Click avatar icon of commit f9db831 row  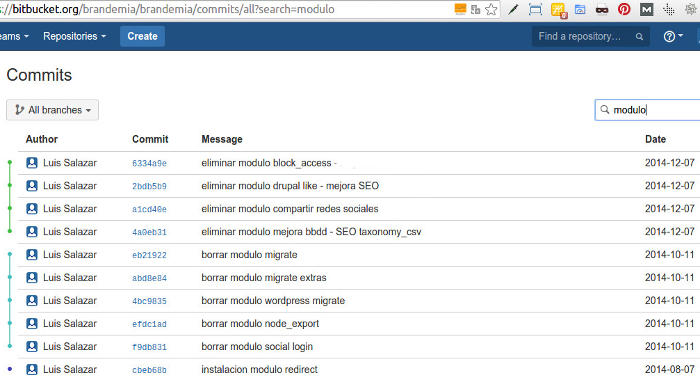32,347
